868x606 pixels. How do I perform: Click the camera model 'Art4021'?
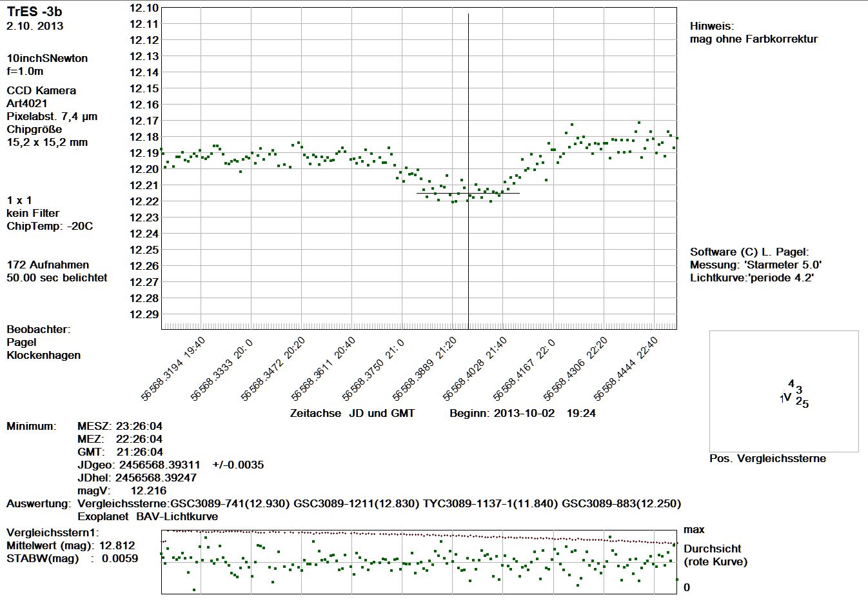coord(27,103)
